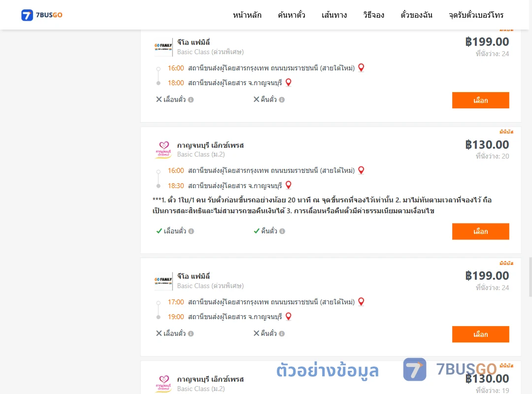
Task: Open จุดรับตั๋วเบอร์โทร menu item
Action: point(476,15)
